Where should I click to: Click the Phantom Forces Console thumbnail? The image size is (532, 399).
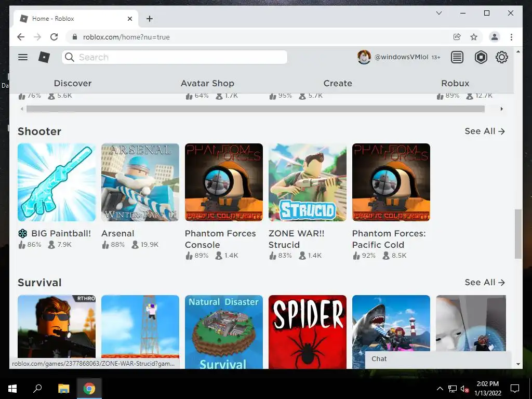[x=224, y=182]
